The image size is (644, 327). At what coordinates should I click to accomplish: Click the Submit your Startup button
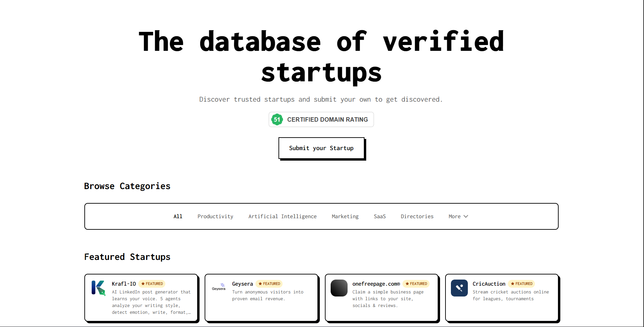321,148
